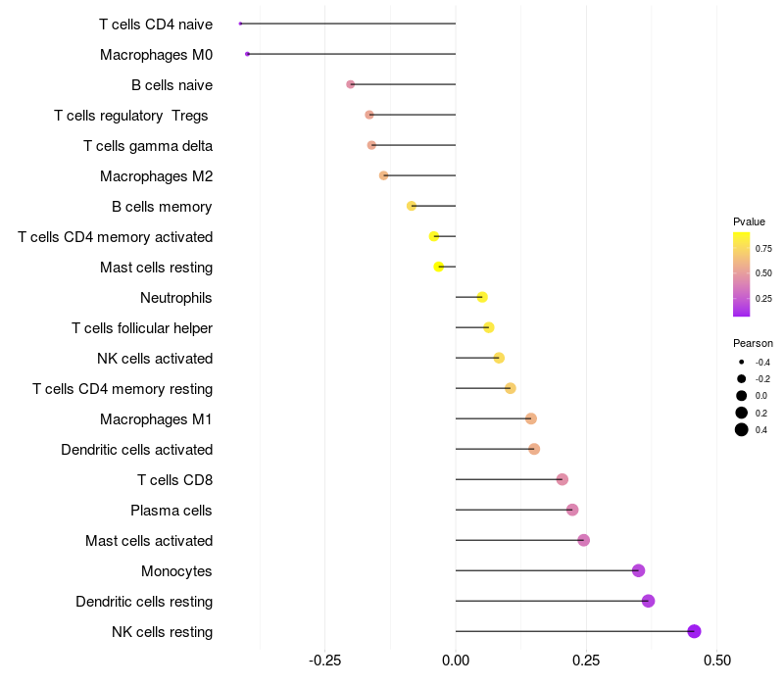This screenshot has width=784, height=686.
Task: Click the B cells naive data point
Action: pyautogui.click(x=351, y=84)
